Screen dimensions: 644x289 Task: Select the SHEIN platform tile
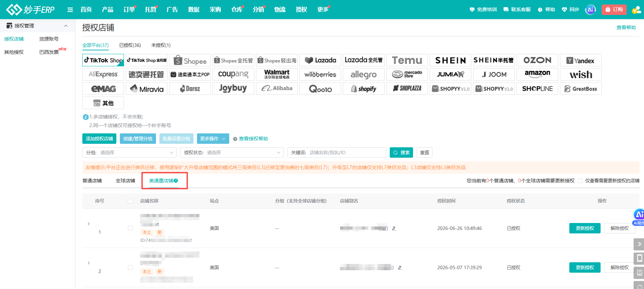pyautogui.click(x=451, y=60)
